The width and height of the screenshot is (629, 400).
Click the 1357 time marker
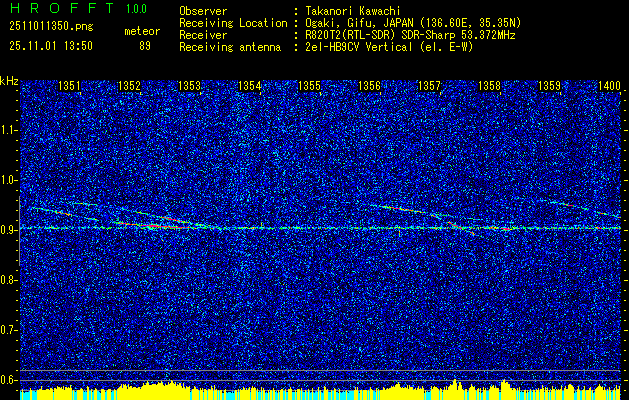click(429, 85)
